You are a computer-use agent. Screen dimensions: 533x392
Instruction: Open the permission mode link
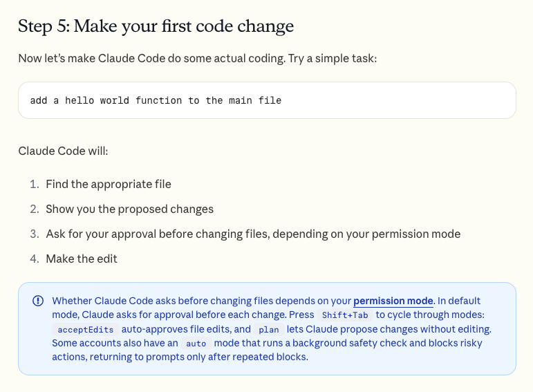(x=393, y=301)
